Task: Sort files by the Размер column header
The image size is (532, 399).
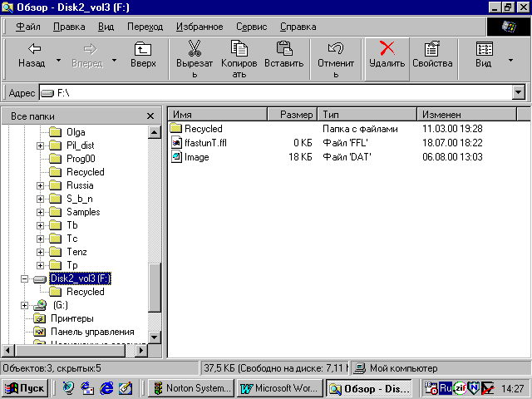Action: pos(293,115)
